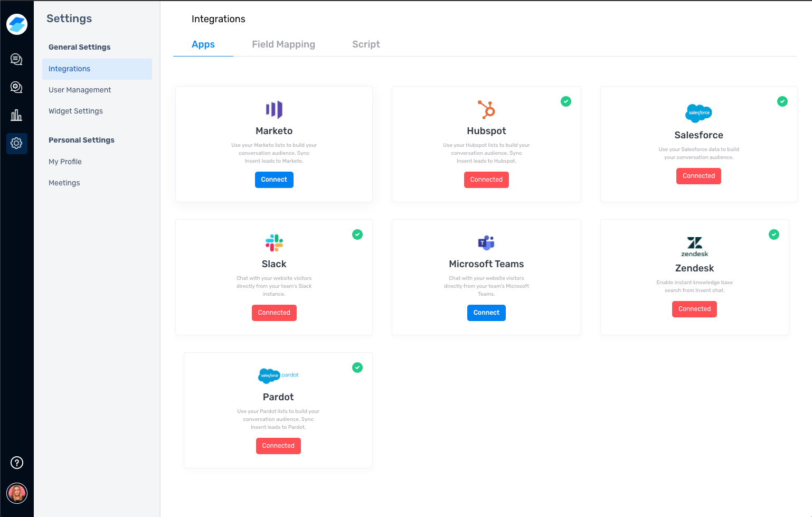
Task: Switch to the Field Mapping tab
Action: click(284, 44)
